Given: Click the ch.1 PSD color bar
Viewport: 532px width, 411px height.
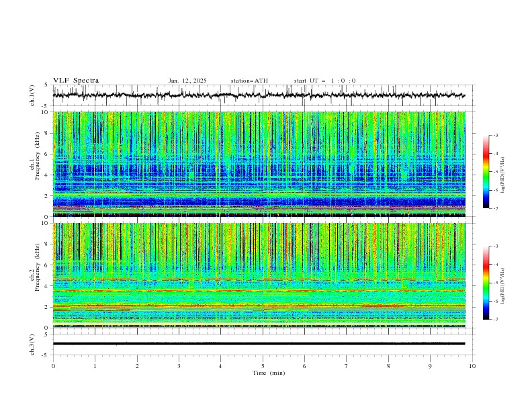Looking at the screenshot, I should pos(486,171).
